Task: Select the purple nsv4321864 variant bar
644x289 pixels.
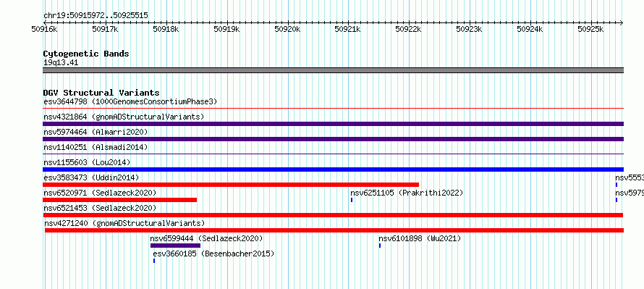Action: tap(333, 124)
